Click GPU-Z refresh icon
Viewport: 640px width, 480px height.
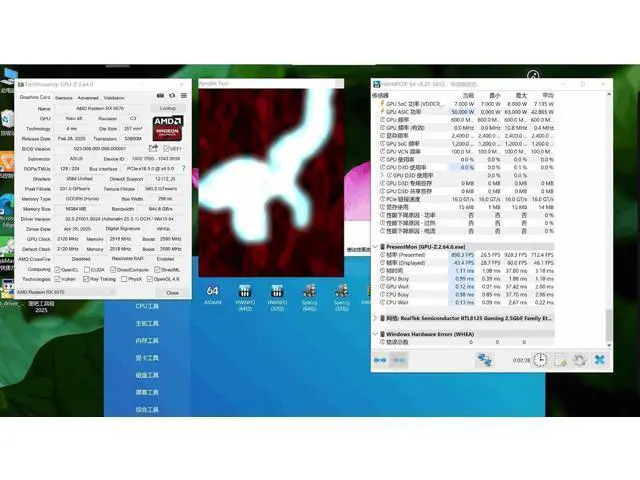point(172,96)
